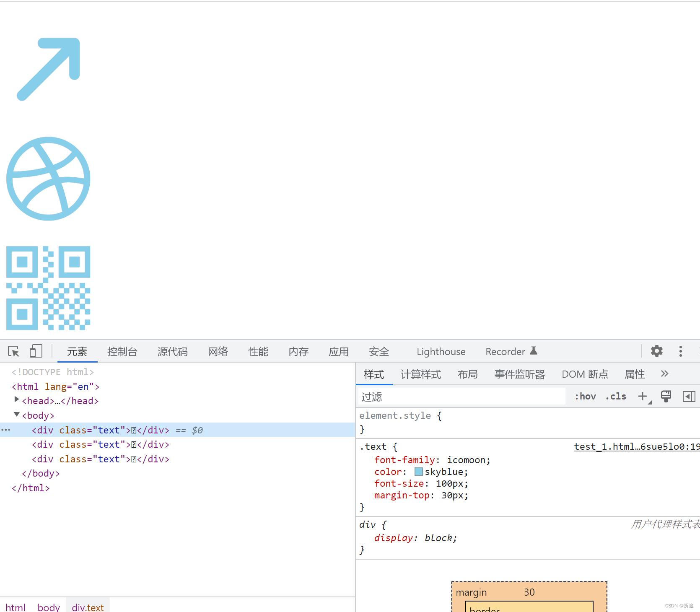This screenshot has width=700, height=612.
Task: Select the 样式 styles pane tab
Action: 374,374
